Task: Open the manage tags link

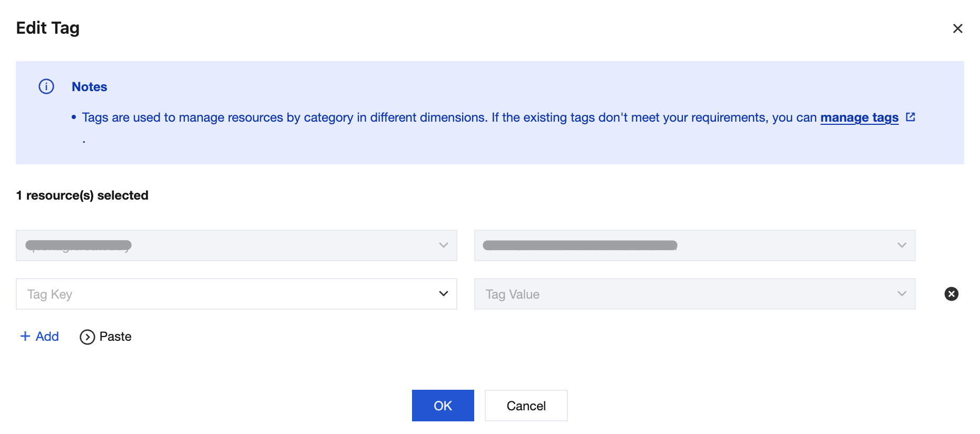Action: pos(859,117)
